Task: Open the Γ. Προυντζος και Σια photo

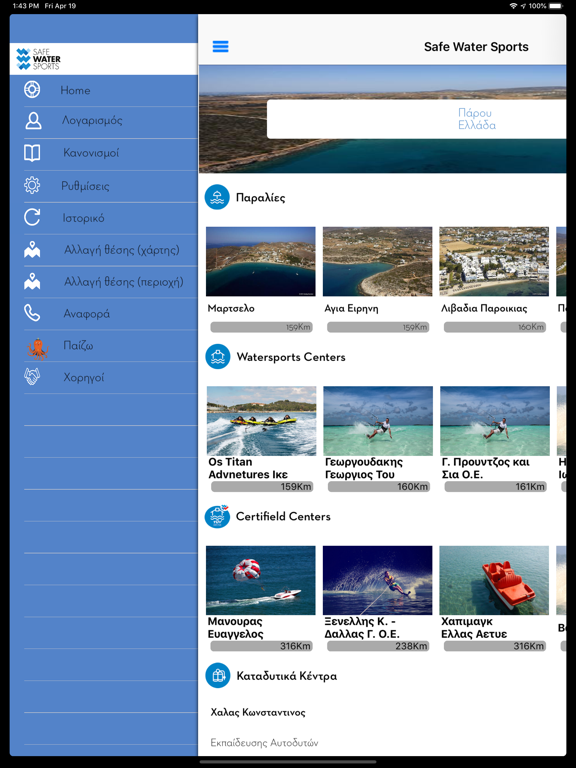Action: point(495,421)
